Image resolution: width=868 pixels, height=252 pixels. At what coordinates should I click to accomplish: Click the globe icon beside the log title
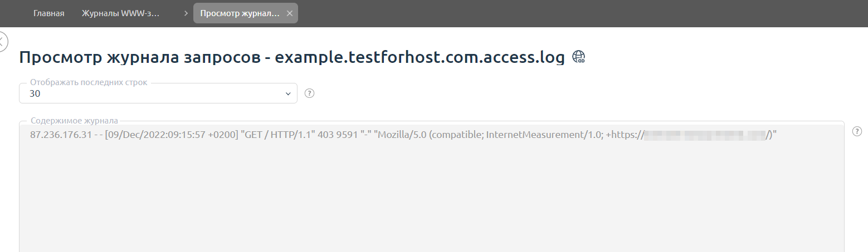tap(579, 56)
